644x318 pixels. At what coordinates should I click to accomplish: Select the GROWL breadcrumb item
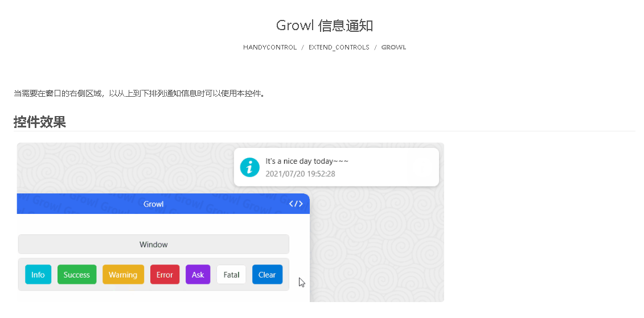pyautogui.click(x=393, y=47)
